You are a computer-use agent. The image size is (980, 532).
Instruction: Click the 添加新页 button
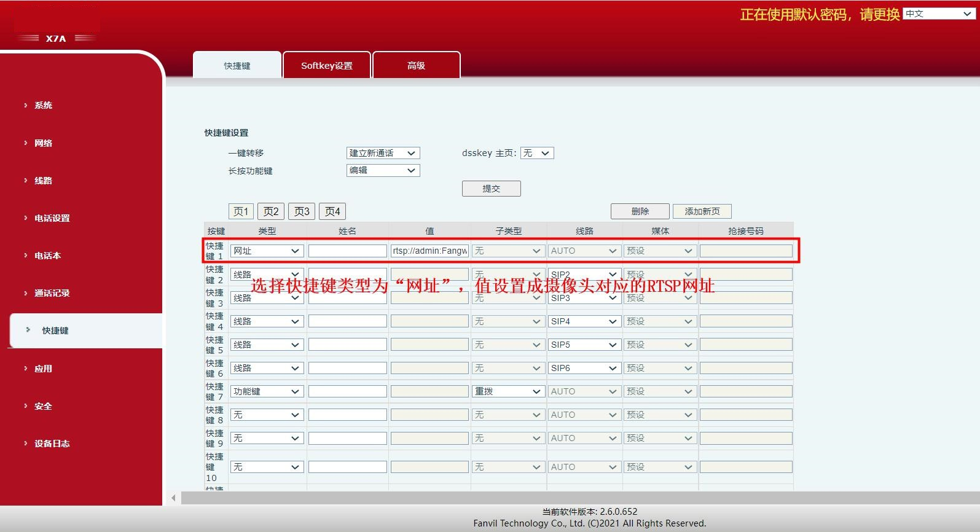702,211
